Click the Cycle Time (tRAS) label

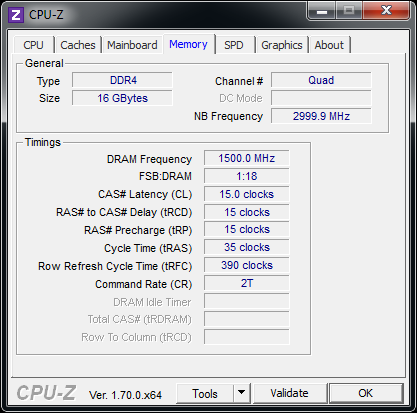tap(148, 248)
